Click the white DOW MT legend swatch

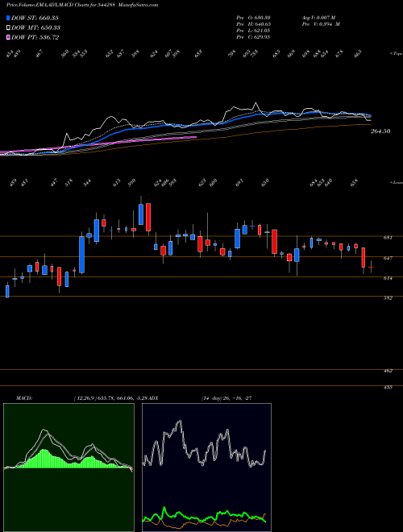pyautogui.click(x=8, y=27)
